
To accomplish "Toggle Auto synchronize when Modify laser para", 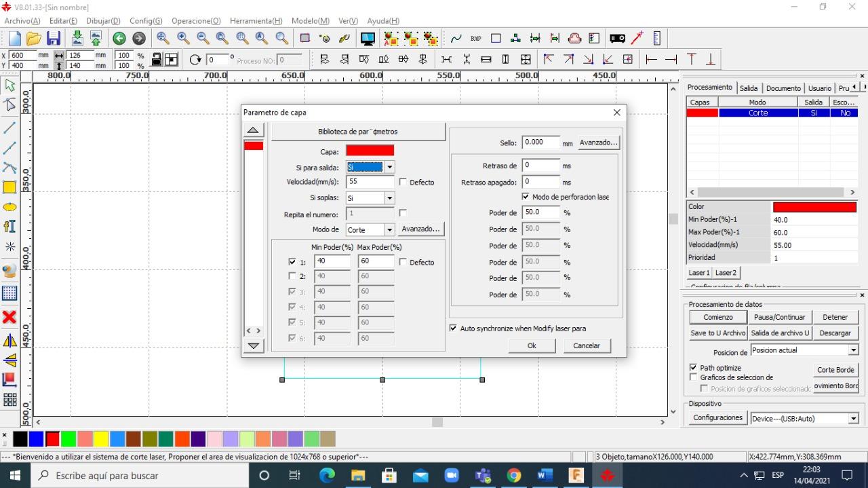I will (x=453, y=328).
